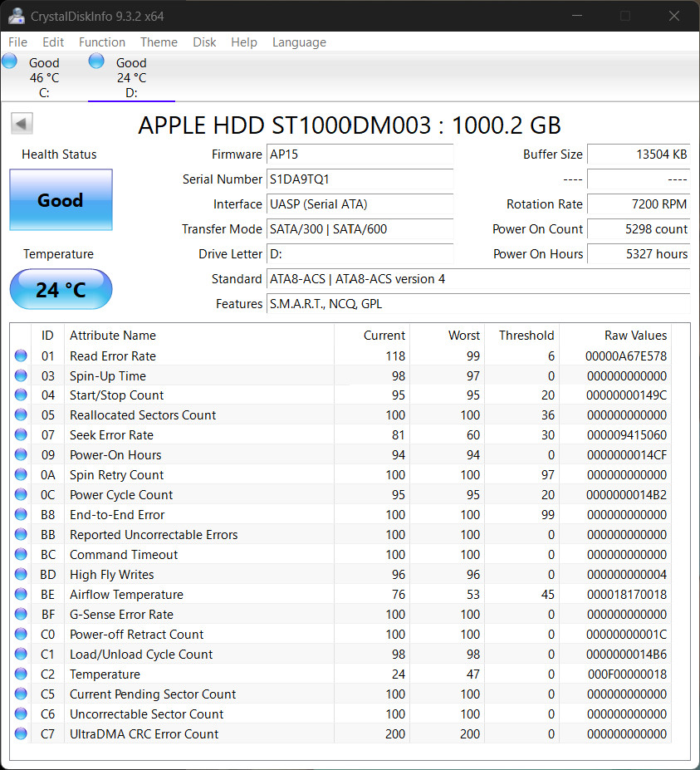Select the High Fly Writes attribute name
The width and height of the screenshot is (700, 770).
111,575
